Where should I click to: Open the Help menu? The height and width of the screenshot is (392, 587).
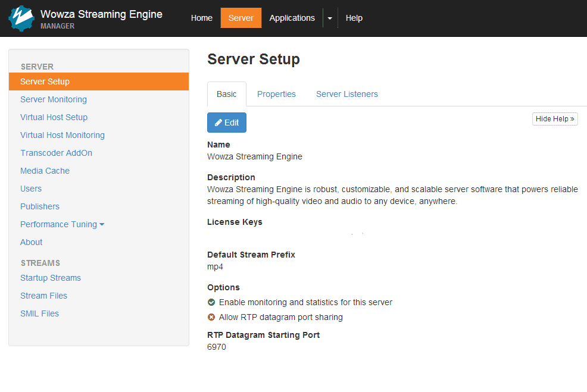pyautogui.click(x=354, y=18)
